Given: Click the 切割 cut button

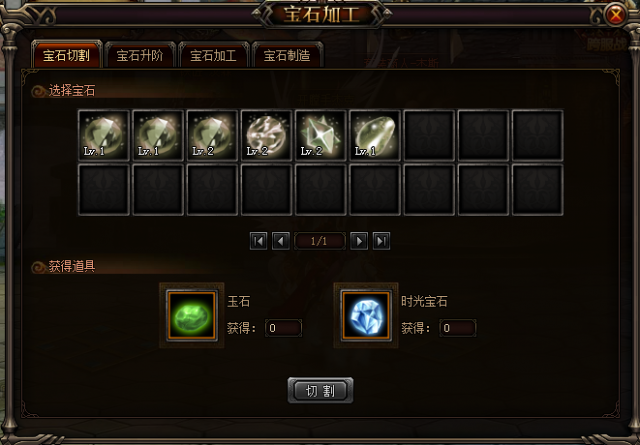Looking at the screenshot, I should point(320,391).
